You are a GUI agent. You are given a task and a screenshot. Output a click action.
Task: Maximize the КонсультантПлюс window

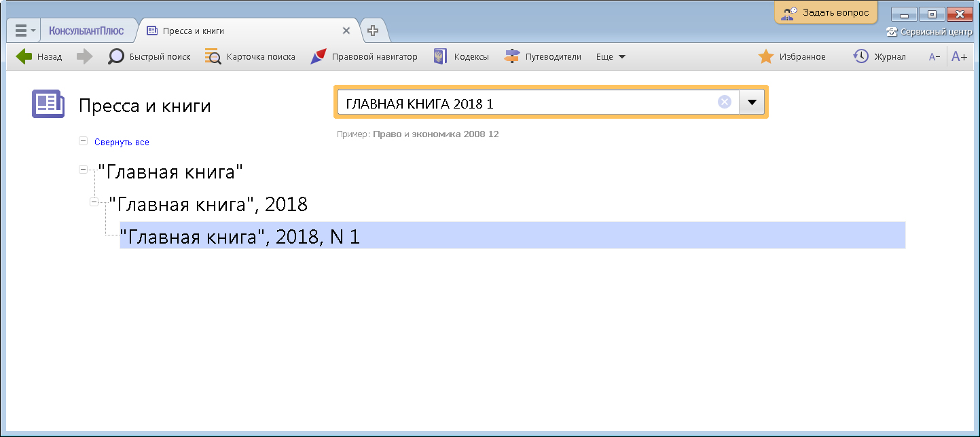[x=932, y=14]
